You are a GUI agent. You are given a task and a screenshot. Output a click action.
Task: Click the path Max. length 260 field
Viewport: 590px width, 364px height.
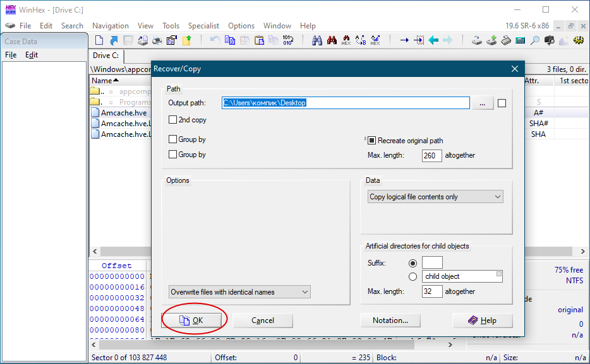click(x=431, y=156)
